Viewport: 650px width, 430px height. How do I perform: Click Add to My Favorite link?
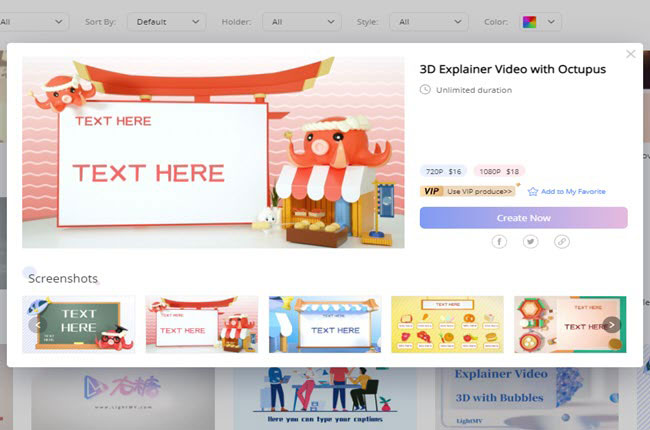(x=573, y=192)
